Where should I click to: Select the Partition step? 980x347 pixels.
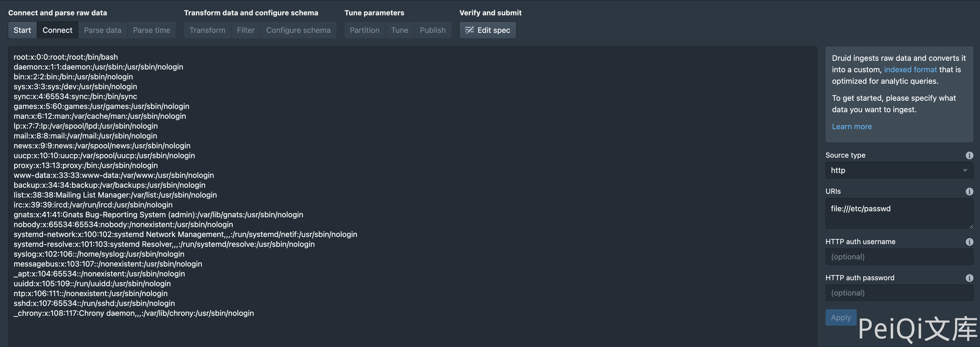click(364, 30)
